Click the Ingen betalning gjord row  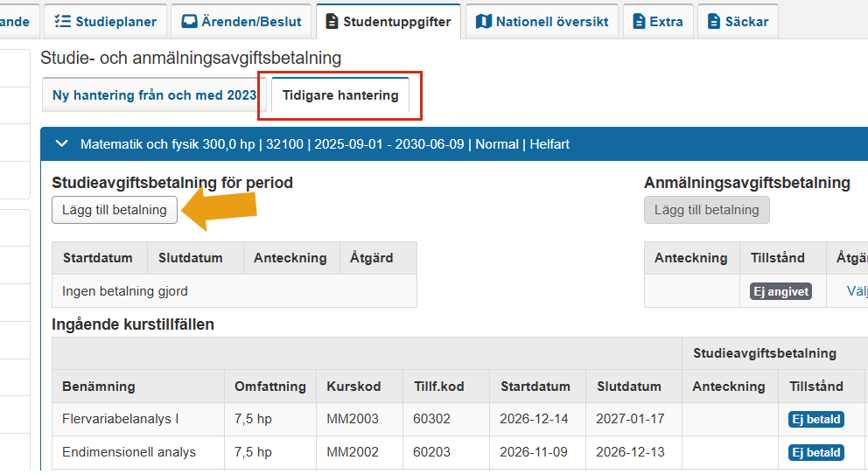pos(234,291)
